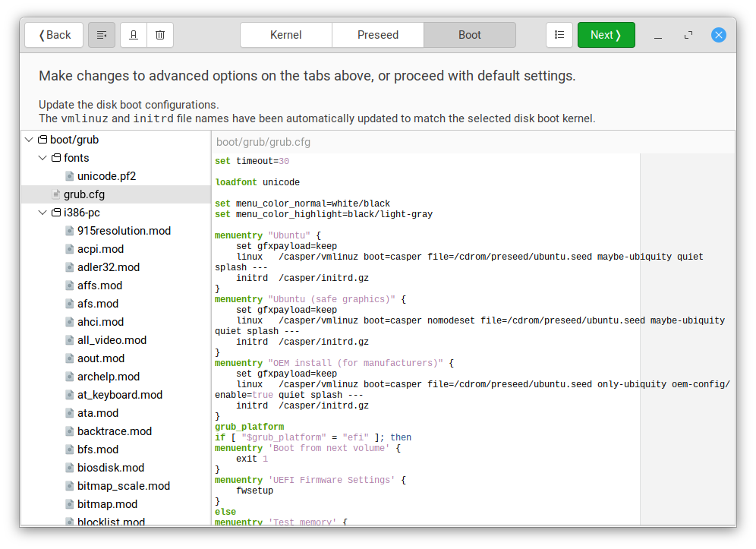This screenshot has width=756, height=549.
Task: Switch to the Kernel tab
Action: [x=285, y=34]
